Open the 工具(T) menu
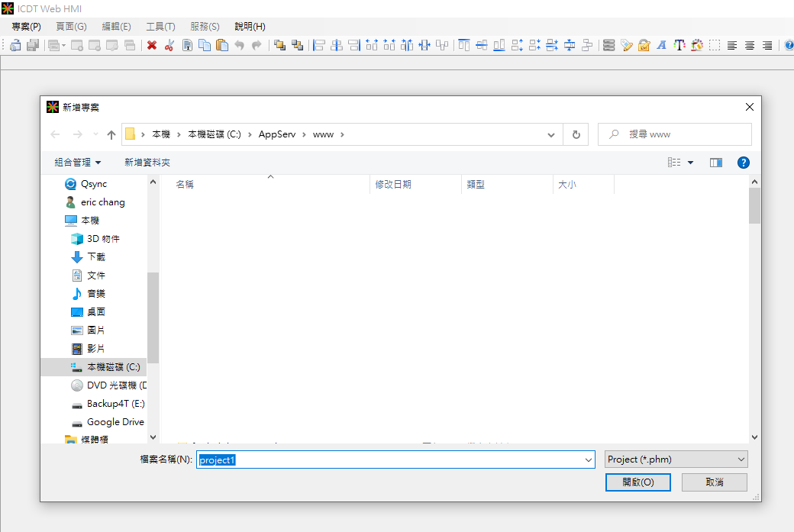The height and width of the screenshot is (532, 794). (x=160, y=27)
